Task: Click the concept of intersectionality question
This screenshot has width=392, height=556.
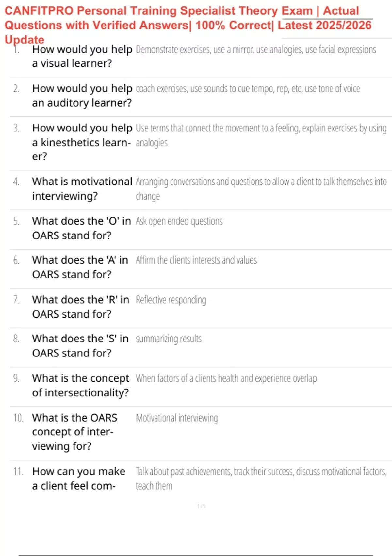Action: (80, 385)
